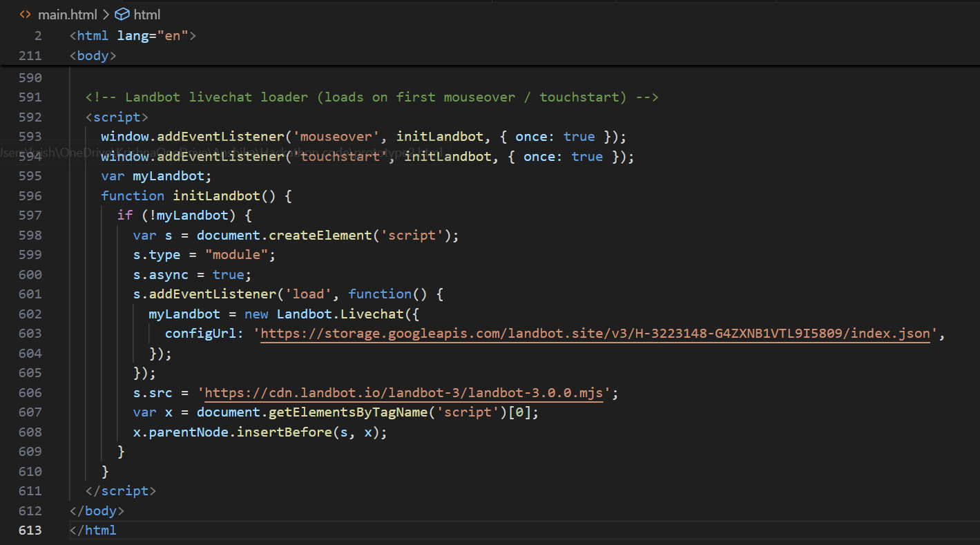The image size is (980, 545).
Task: Jump to sticky scroll line <body>
Action: 93,55
